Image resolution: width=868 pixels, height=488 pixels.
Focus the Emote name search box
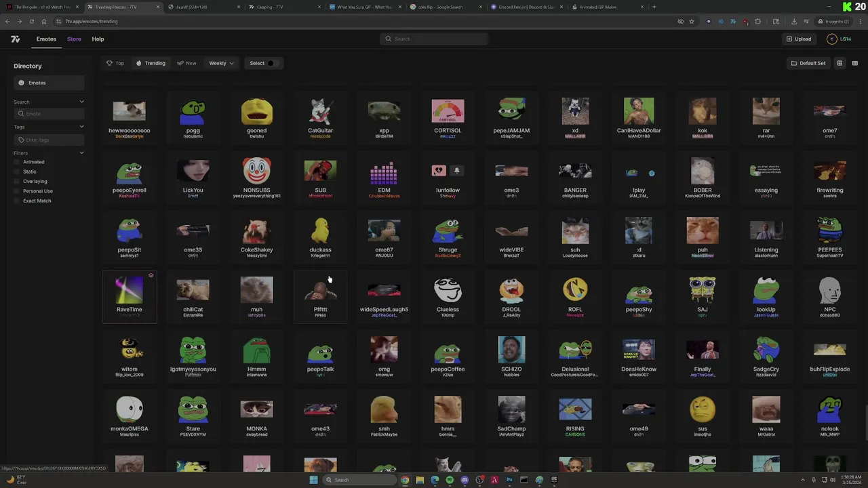(x=49, y=114)
